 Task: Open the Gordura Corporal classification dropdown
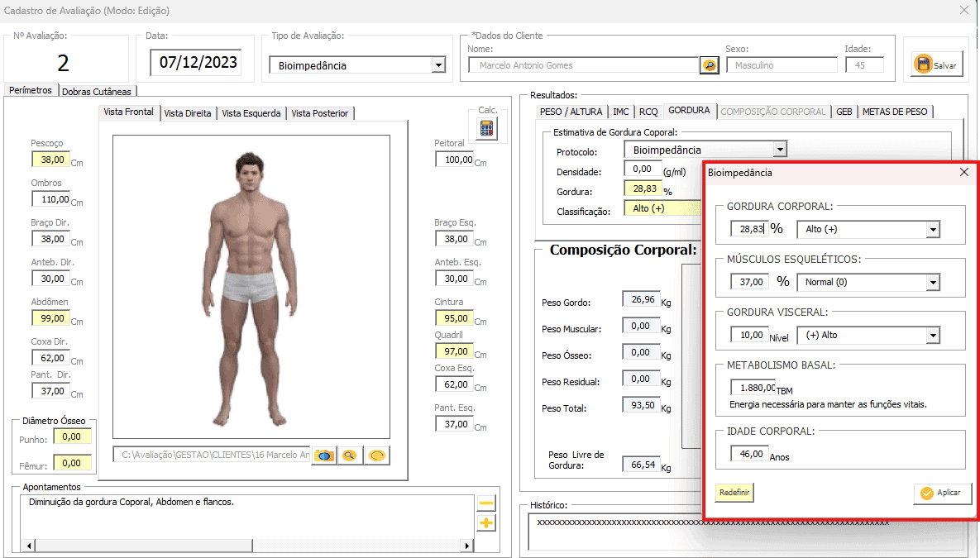(x=933, y=230)
